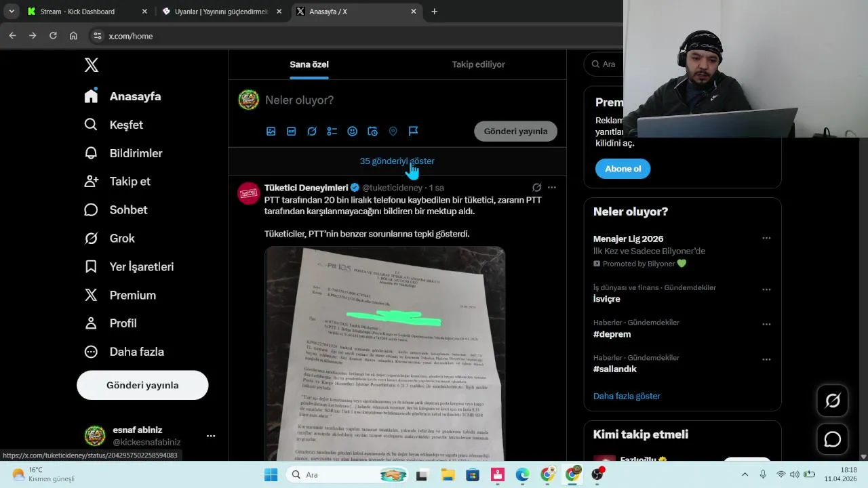Open floating chat messages button
Screen dimensions: 868x488
pyautogui.click(x=833, y=439)
